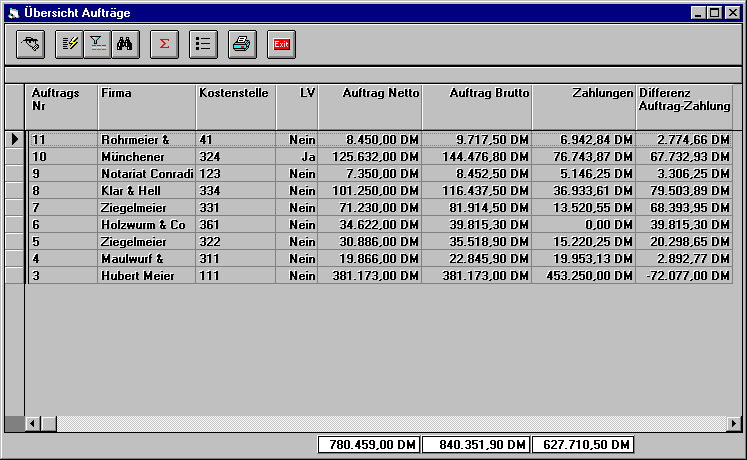Click the total field 627.710,50 DM
Screen dimensions: 747x460
583,445
